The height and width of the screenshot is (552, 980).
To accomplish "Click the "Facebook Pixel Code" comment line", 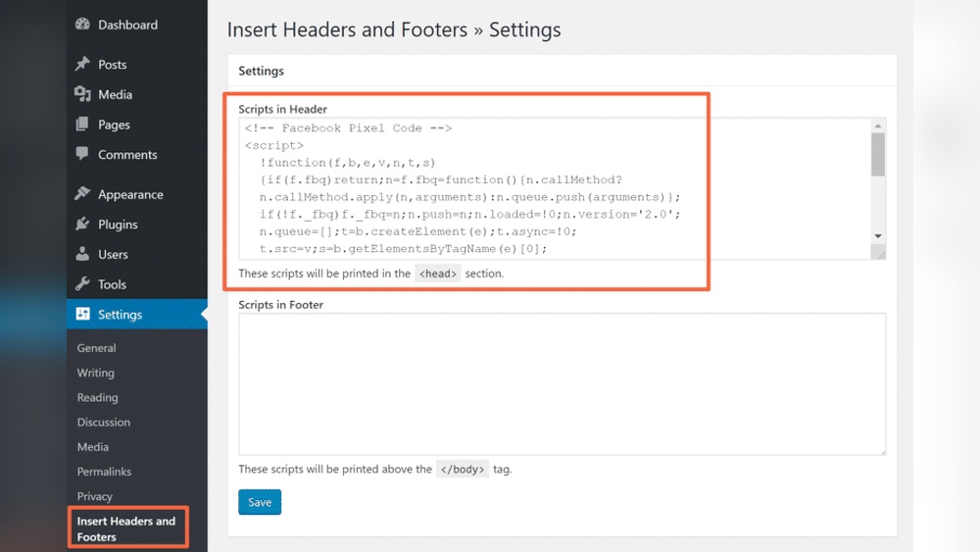I will (348, 128).
